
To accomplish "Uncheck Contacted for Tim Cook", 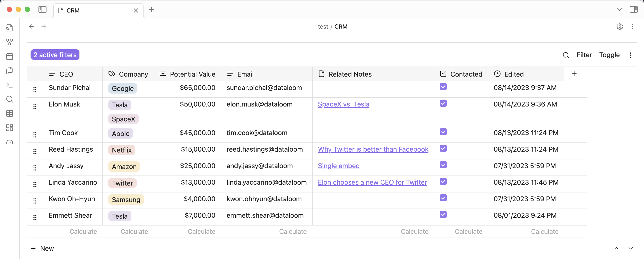I will 443,132.
